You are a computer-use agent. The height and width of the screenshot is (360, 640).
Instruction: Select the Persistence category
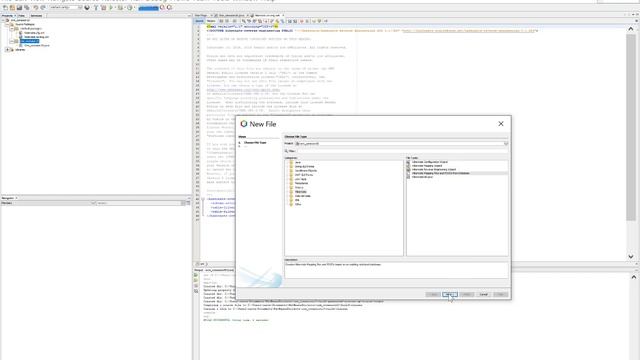point(302,183)
